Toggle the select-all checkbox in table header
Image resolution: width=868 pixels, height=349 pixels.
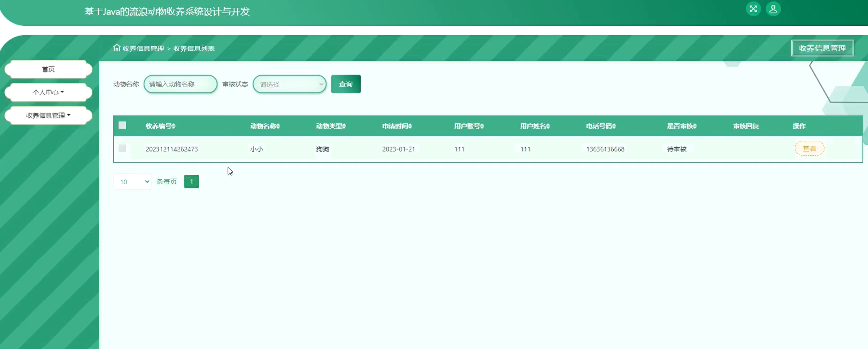(x=122, y=125)
